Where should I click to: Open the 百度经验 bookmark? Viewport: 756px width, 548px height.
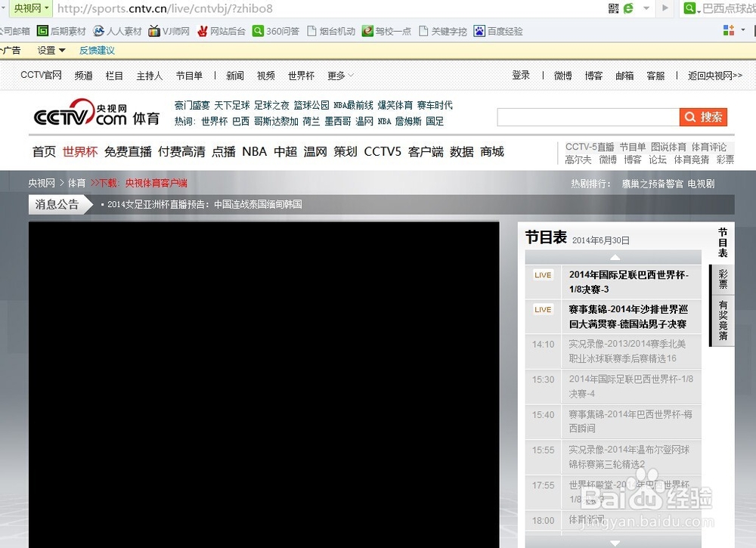pos(498,31)
